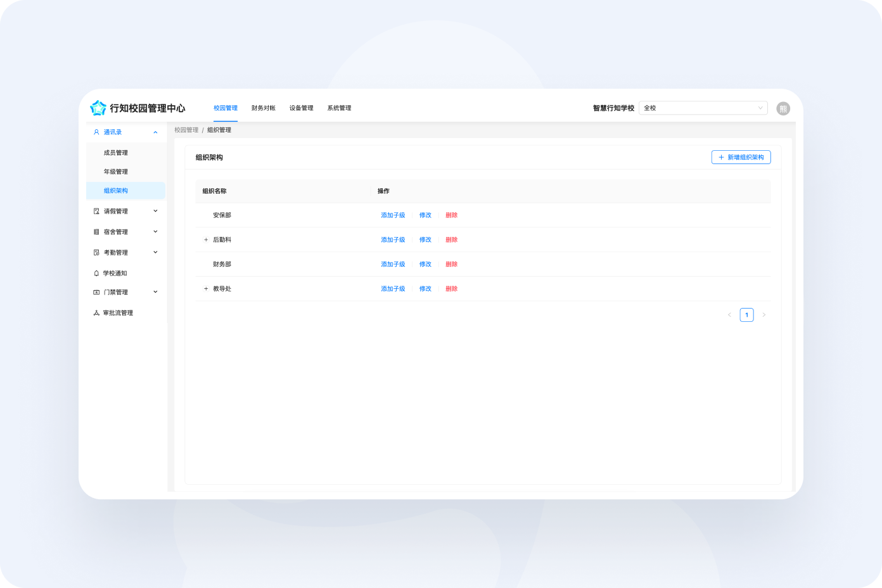
Task: Open 审批流管理 via its workflow icon
Action: coord(96,312)
